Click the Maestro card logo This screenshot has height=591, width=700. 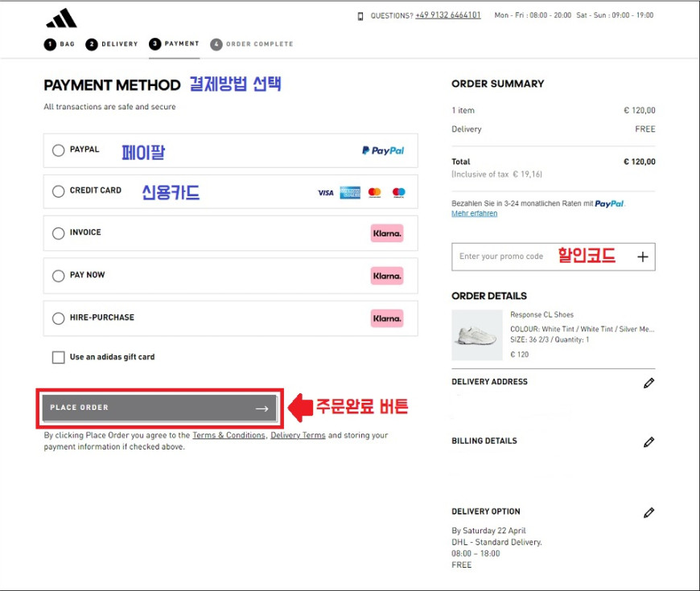click(398, 192)
